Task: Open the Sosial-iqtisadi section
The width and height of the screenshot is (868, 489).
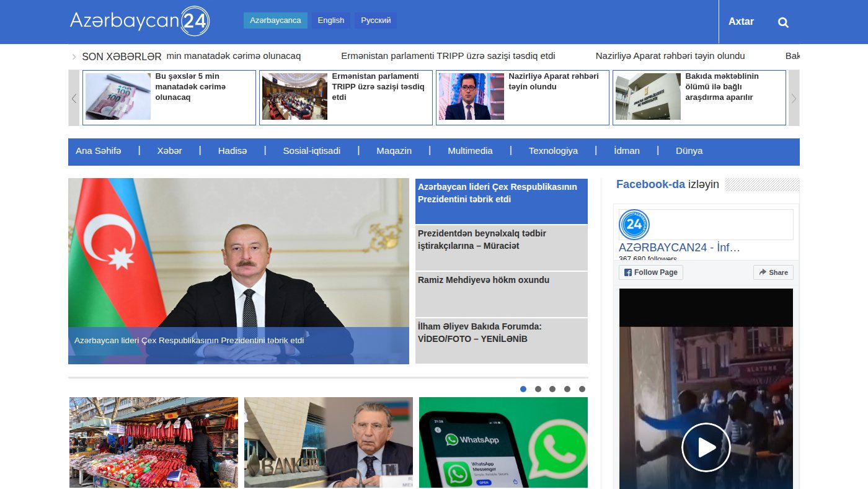Action: pos(312,151)
